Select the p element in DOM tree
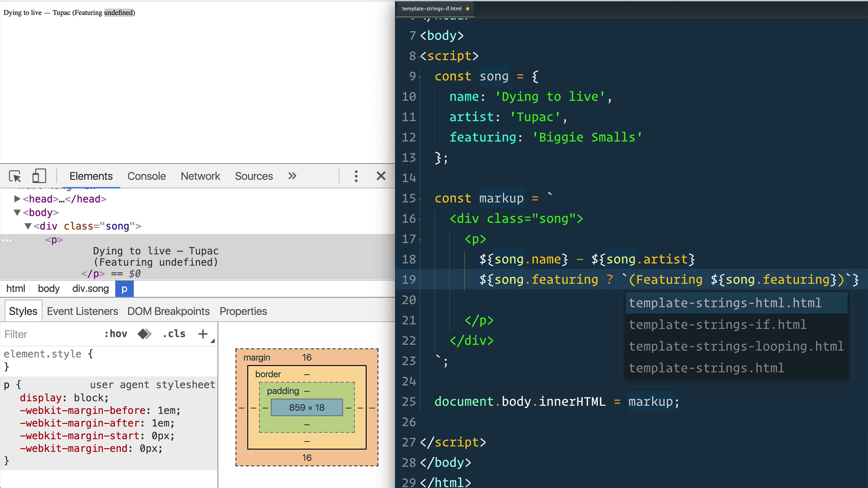This screenshot has height=488, width=868. click(x=54, y=240)
